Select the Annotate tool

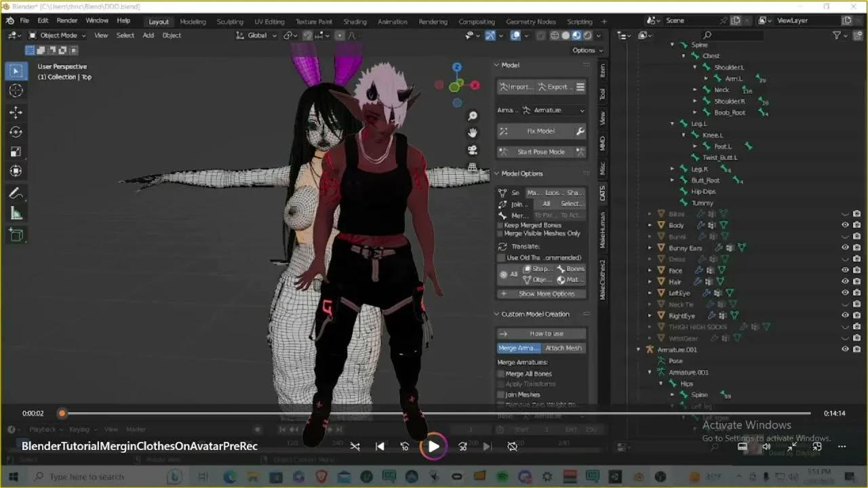[x=16, y=193]
